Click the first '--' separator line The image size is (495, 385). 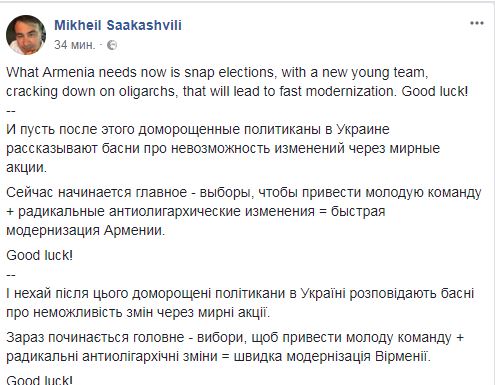(11, 111)
